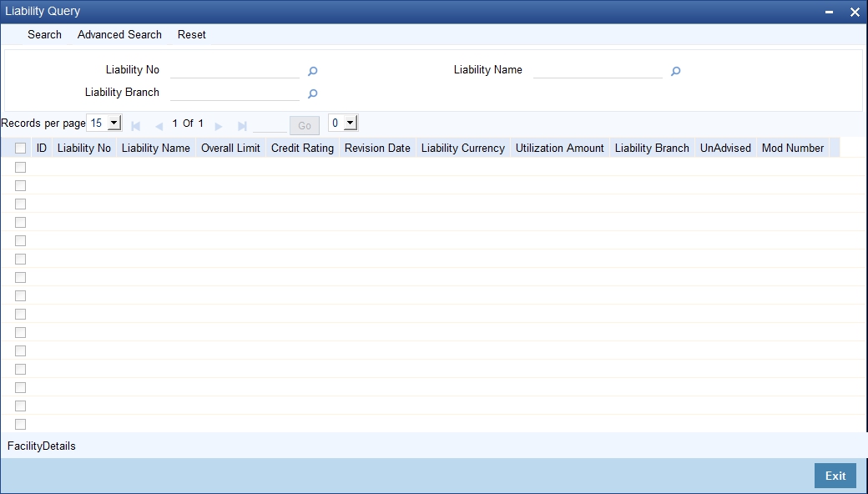Viewport: 868px width, 494px height.
Task: Close the Liability Query window
Action: point(854,12)
